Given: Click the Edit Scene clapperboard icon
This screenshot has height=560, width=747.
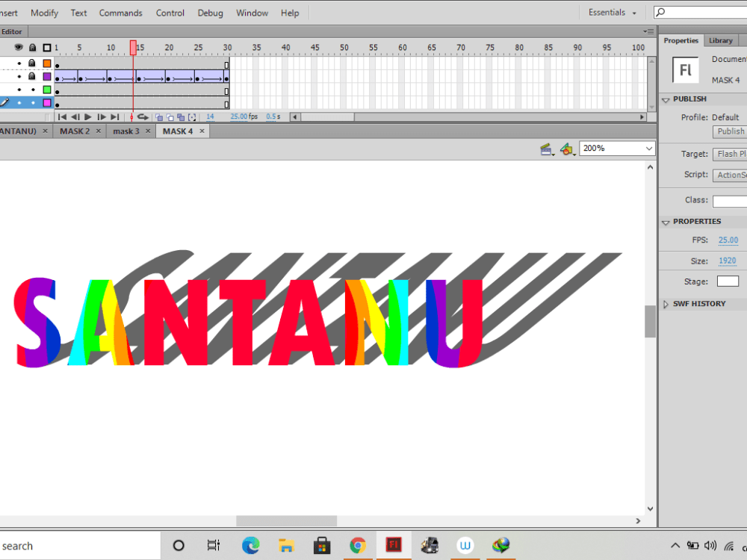Looking at the screenshot, I should [x=547, y=149].
